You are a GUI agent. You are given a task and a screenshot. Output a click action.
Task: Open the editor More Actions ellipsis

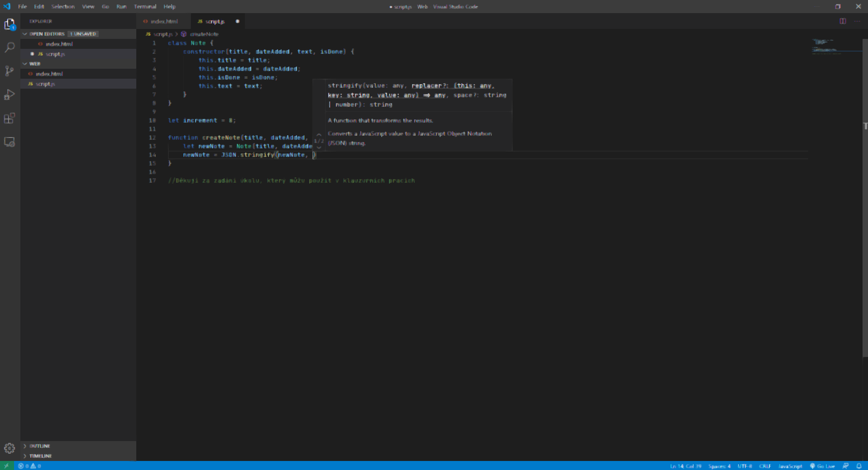[857, 21]
